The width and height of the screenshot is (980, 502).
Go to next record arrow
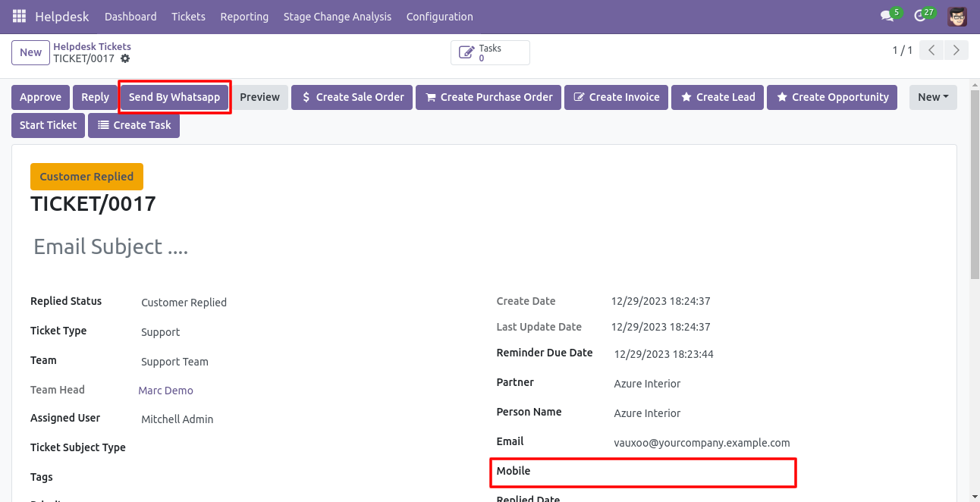click(956, 51)
